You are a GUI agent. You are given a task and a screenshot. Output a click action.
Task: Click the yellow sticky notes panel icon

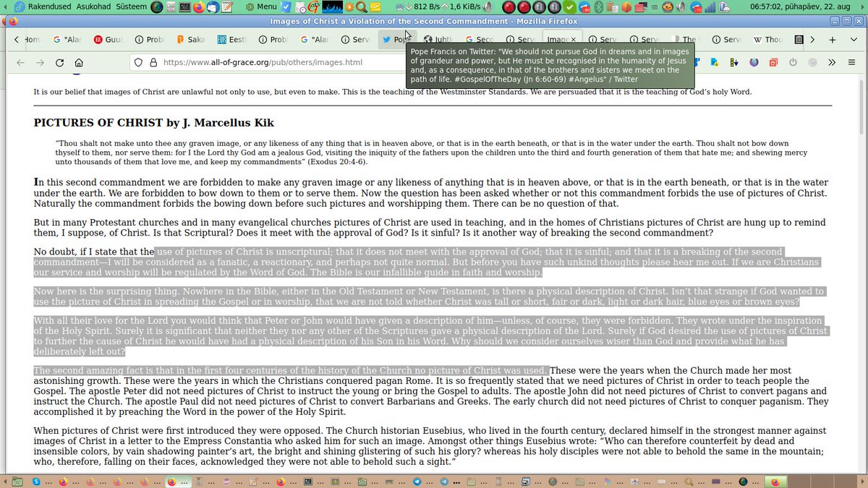tap(376, 7)
